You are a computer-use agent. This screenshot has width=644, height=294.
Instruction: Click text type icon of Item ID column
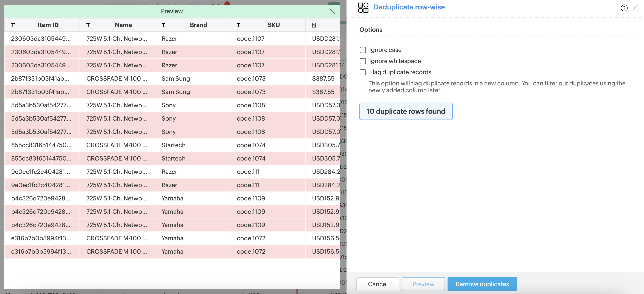tap(13, 25)
